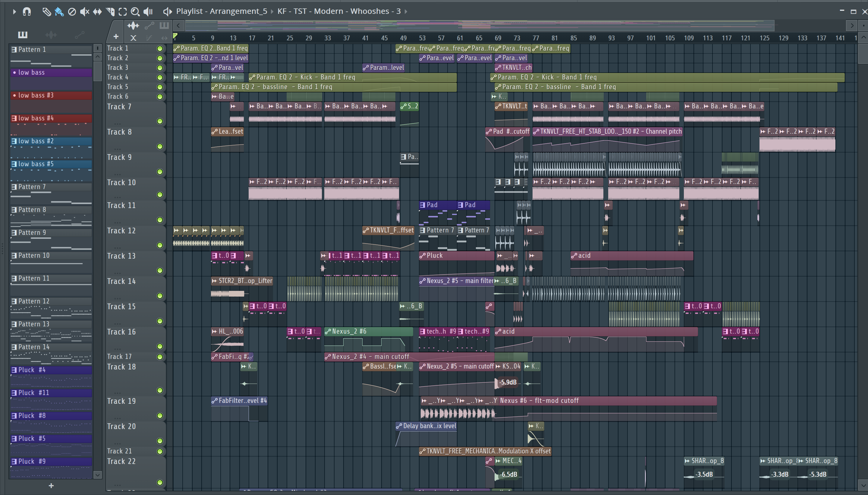
Task: Select the Draw pencil tool
Action: 47,12
